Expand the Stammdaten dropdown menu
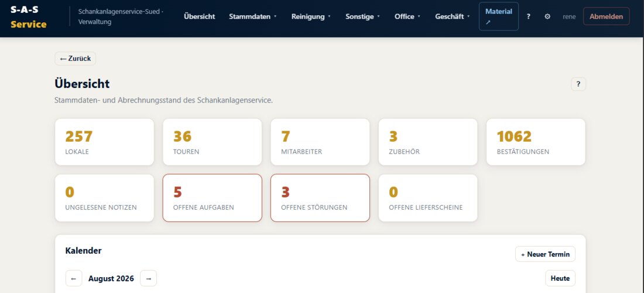The width and height of the screenshot is (644, 293). coord(253,16)
